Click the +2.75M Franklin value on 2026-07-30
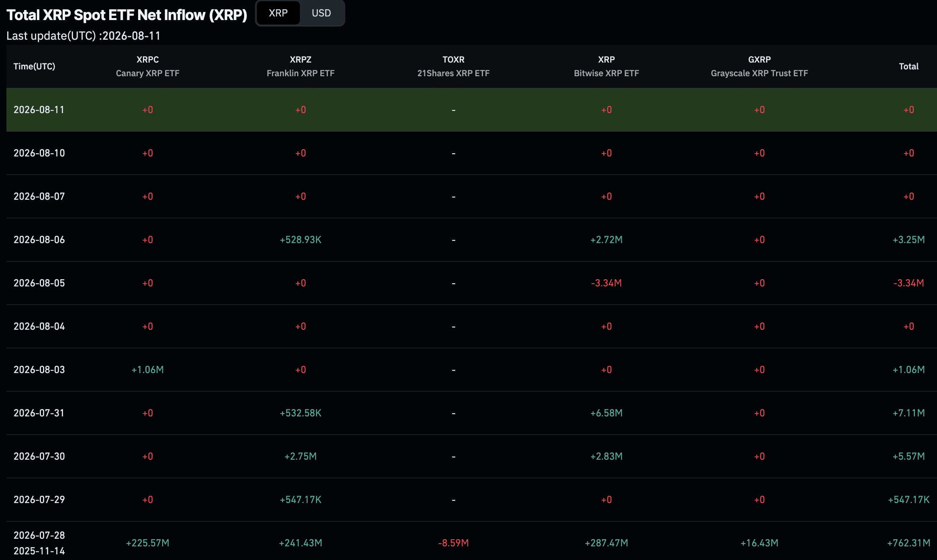This screenshot has height=560, width=937. 301,457
